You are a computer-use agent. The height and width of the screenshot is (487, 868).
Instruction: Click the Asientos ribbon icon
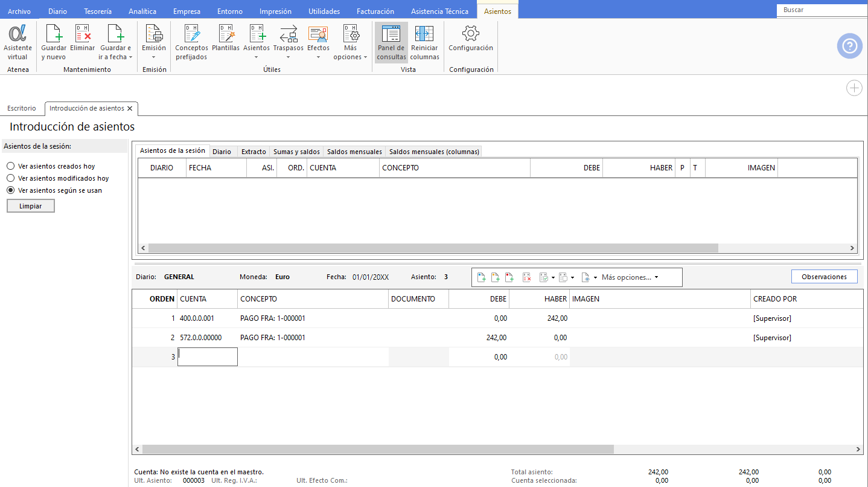coord(257,33)
